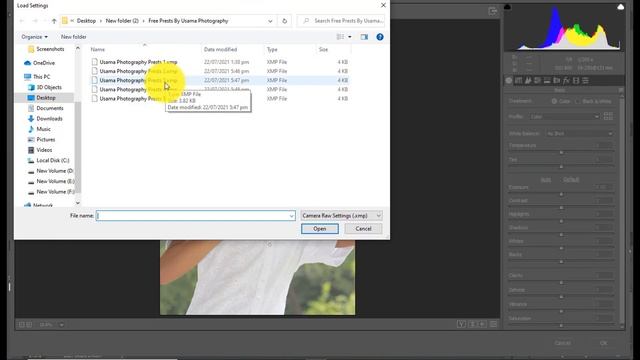Open the Basic panel flyout menu icon
Image resolution: width=640 pixels, height=360 pixels.
(x=621, y=90)
